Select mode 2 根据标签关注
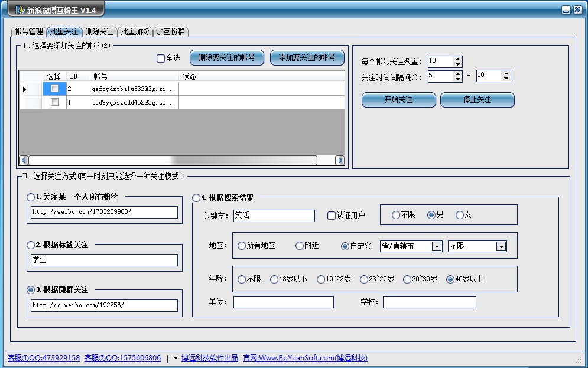The width and height of the screenshot is (588, 368). [31, 245]
